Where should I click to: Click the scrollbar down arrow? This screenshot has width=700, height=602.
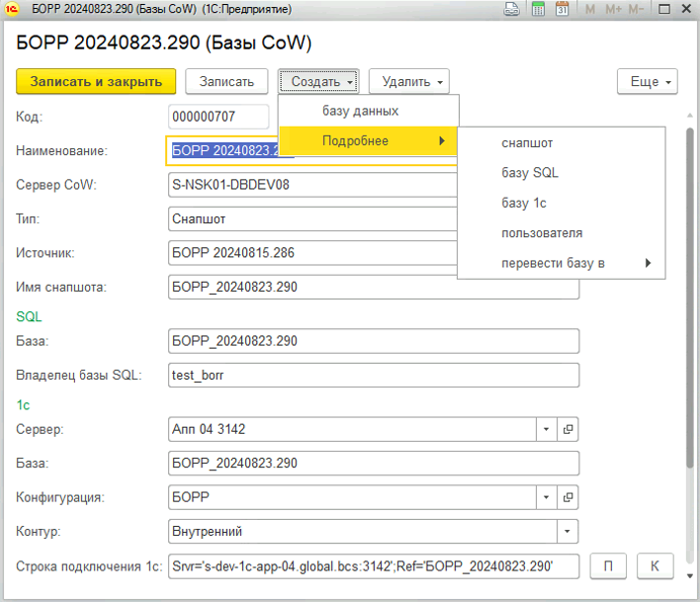pyautogui.click(x=690, y=576)
